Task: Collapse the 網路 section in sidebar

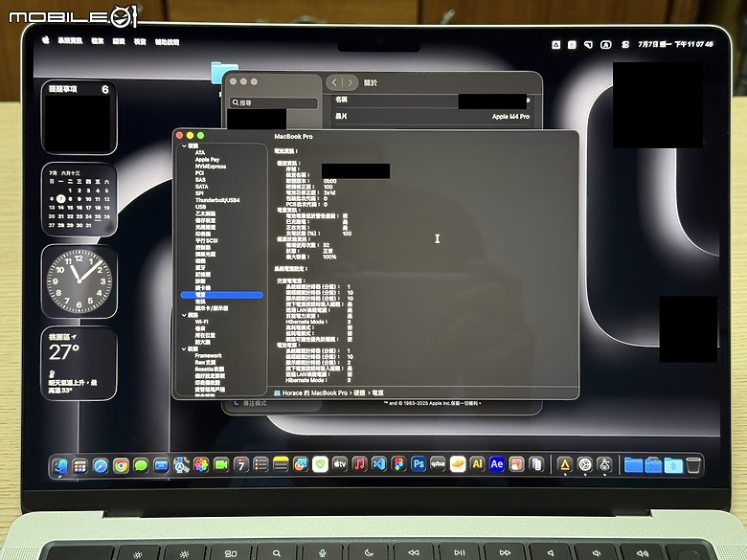Action: pos(185,315)
